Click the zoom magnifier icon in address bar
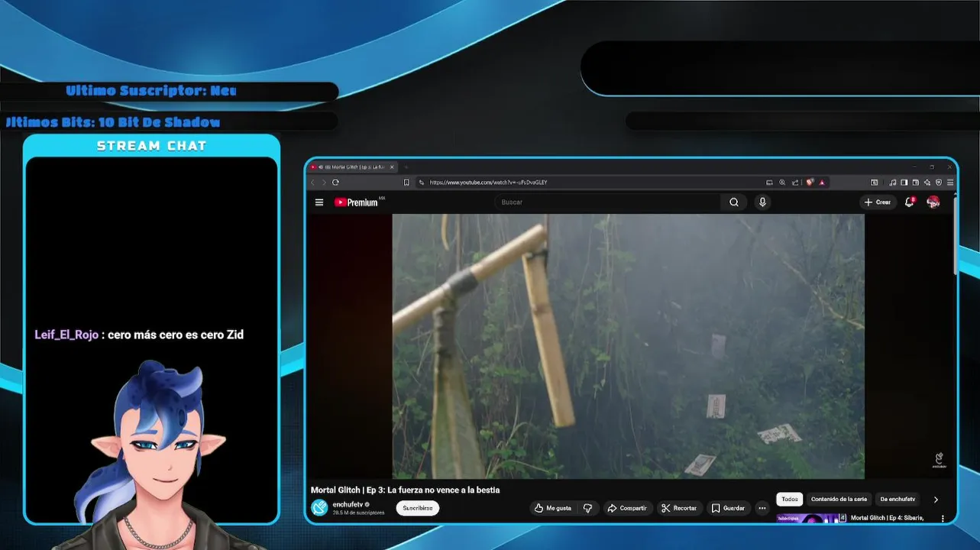980x550 pixels. point(782,183)
